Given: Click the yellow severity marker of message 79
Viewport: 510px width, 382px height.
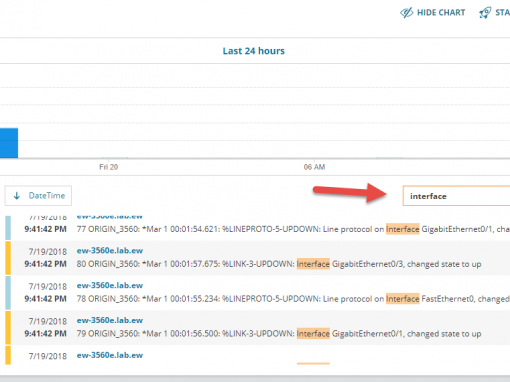Looking at the screenshot, I should tap(8, 327).
